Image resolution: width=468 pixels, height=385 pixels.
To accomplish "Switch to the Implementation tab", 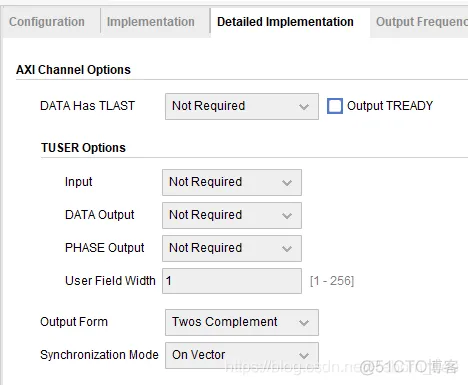I will 151,22.
